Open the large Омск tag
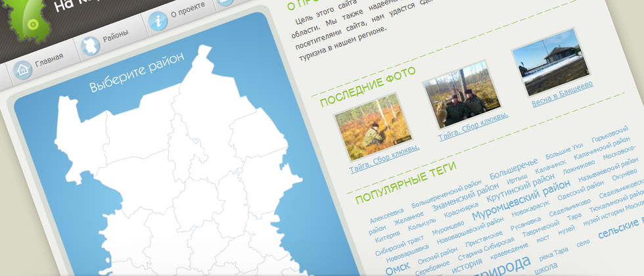Viewport: 644px width, 276px height. point(398,269)
